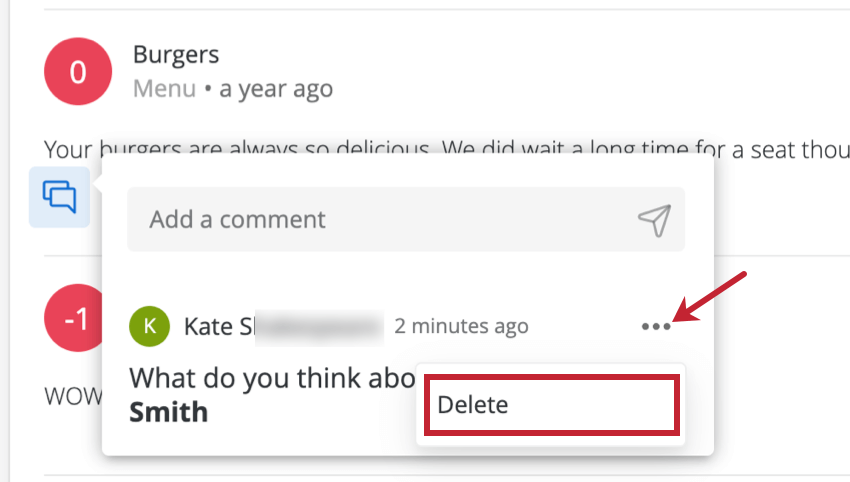Click the Burgers response title
This screenshot has height=482, width=850.
click(x=176, y=54)
